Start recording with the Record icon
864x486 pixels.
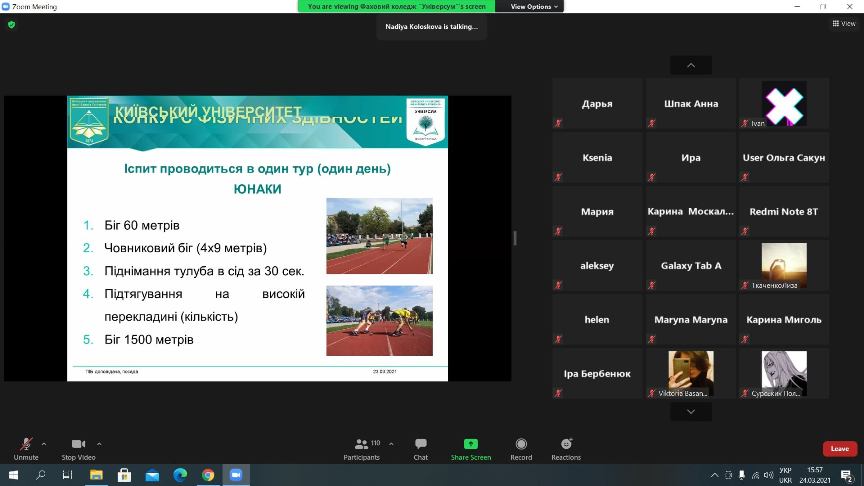pos(521,448)
